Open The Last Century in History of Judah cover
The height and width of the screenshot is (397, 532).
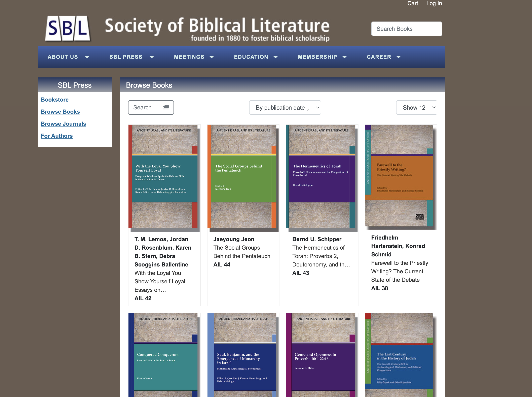click(x=401, y=355)
